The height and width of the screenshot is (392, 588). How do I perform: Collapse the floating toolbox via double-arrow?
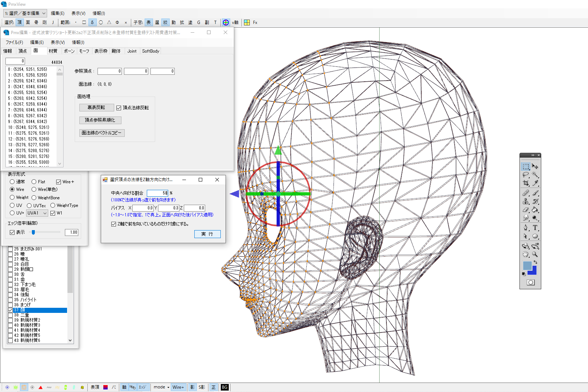pos(533,155)
